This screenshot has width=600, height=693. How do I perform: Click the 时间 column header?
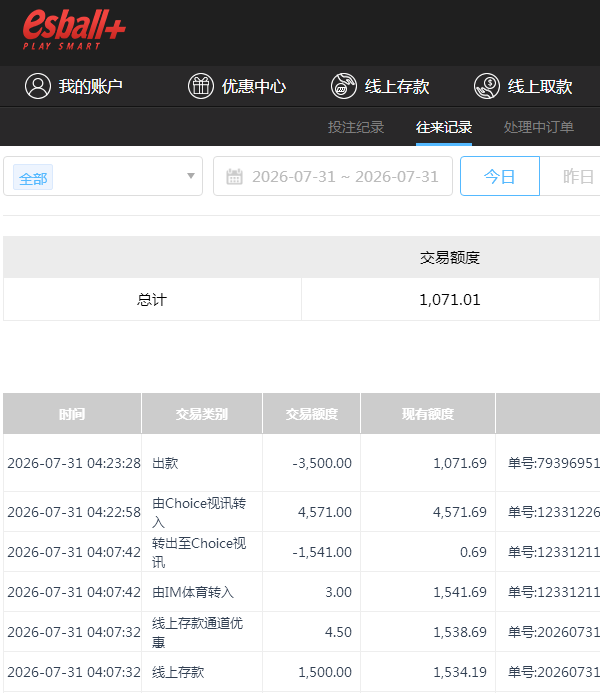tap(72, 414)
